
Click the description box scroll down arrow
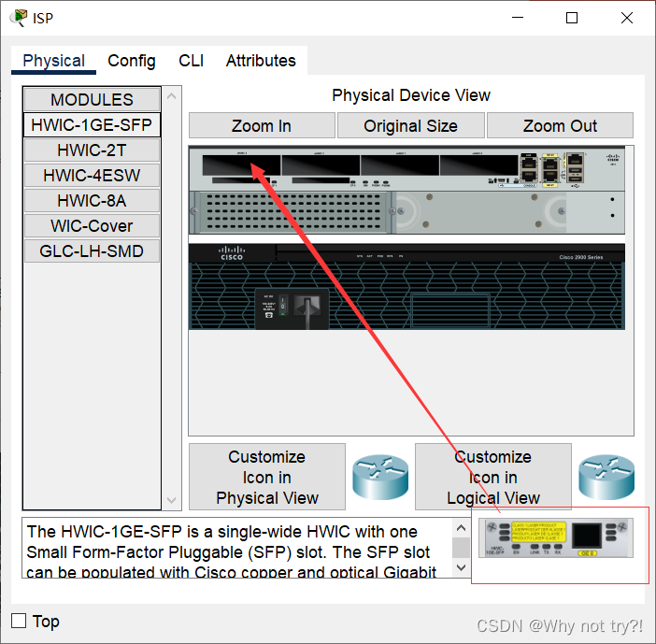tap(461, 568)
